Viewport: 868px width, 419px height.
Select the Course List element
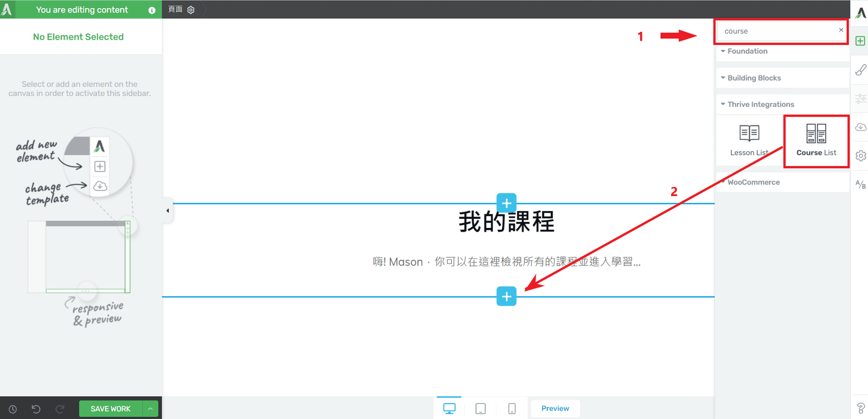coord(816,141)
